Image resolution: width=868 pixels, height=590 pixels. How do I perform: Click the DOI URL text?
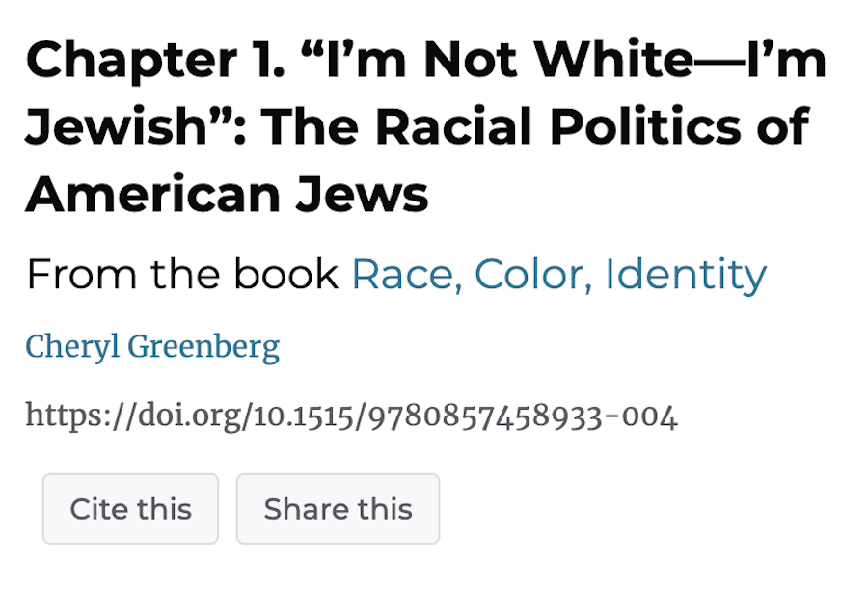(x=351, y=416)
